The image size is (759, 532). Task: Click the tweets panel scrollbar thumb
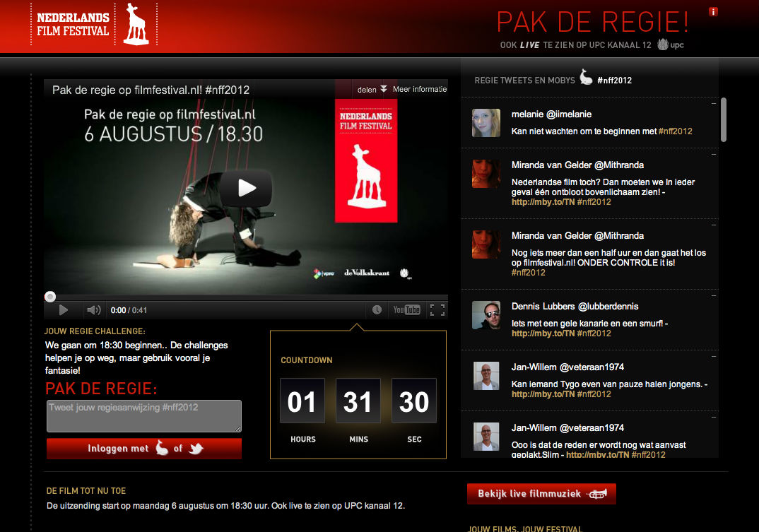click(723, 120)
